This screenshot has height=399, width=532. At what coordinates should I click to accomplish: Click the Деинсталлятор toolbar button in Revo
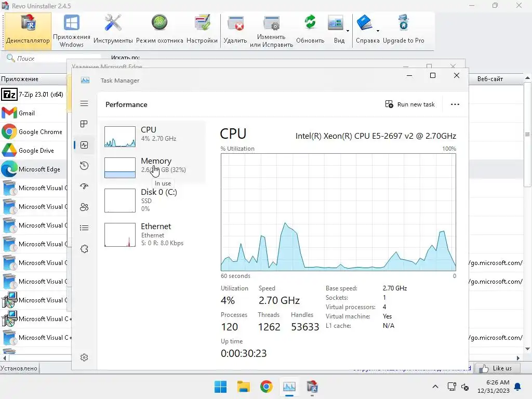[x=28, y=31]
